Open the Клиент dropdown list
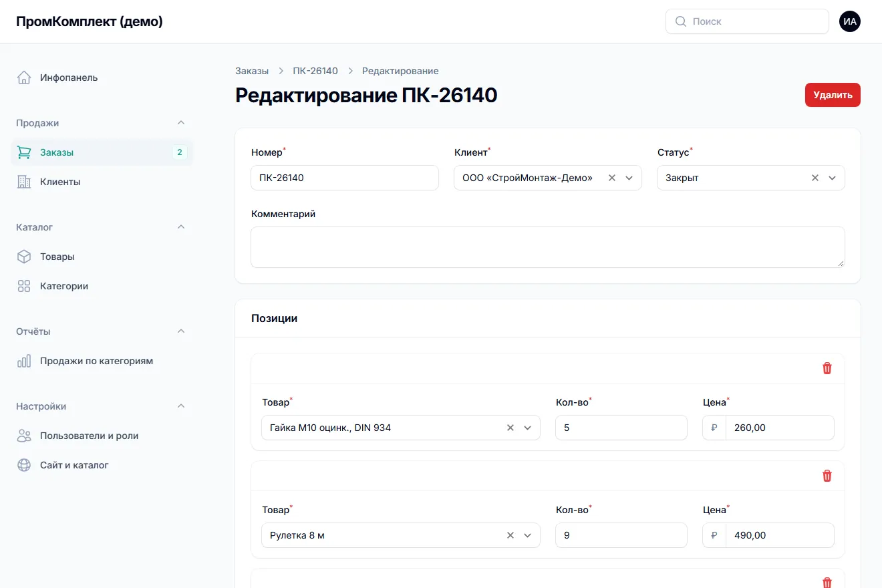882x588 pixels. coord(629,178)
